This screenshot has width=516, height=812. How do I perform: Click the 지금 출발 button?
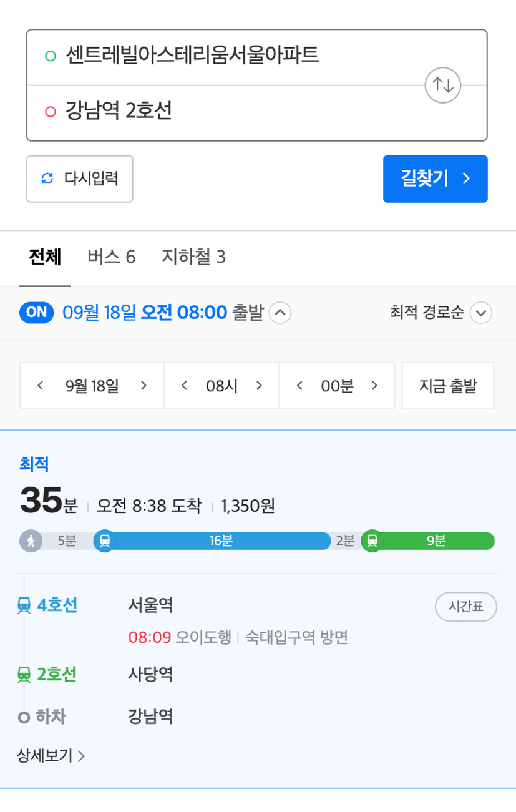click(x=448, y=386)
